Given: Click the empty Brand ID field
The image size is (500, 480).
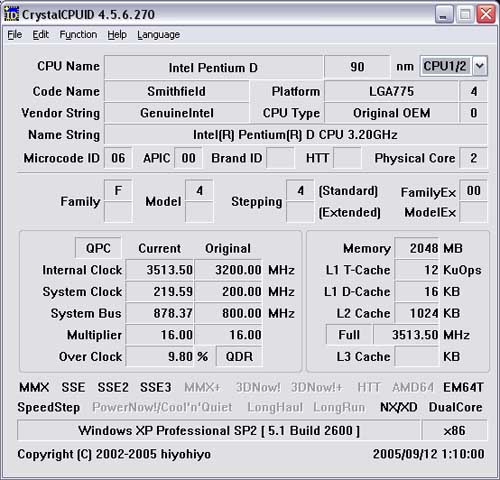Looking at the screenshot, I should [280, 158].
